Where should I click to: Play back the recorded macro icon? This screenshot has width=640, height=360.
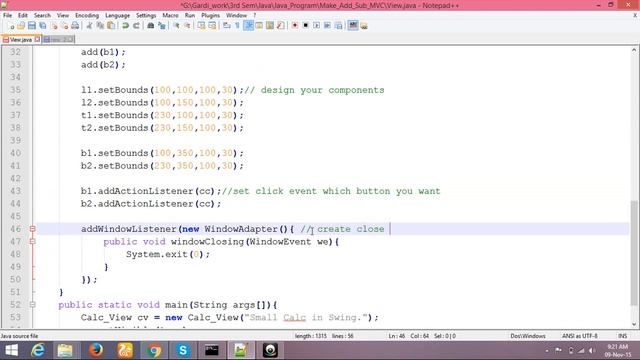tap(316, 26)
